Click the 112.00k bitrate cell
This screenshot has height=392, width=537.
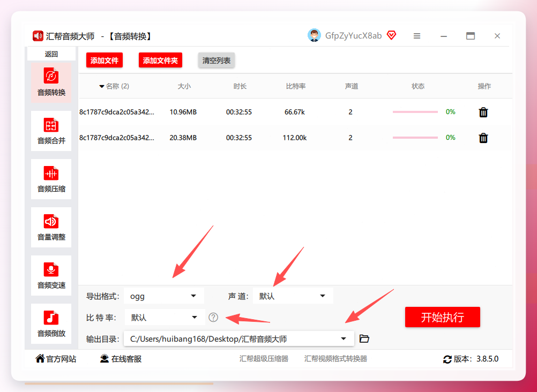click(295, 138)
